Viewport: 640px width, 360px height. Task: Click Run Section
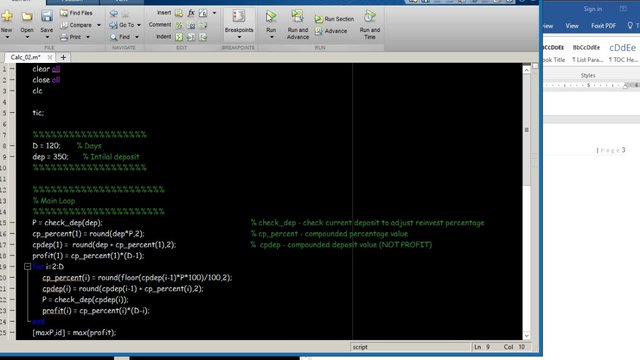click(334, 19)
